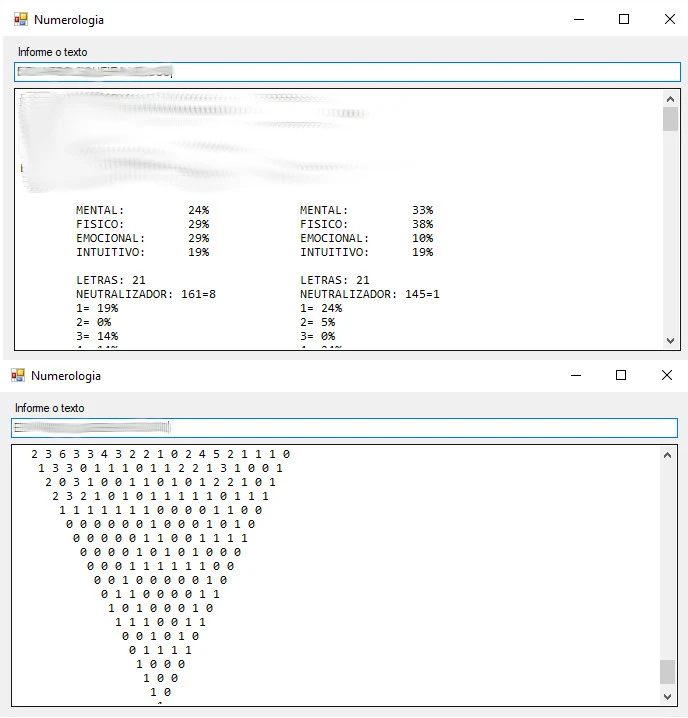Maximize the lower Numerologia window

[621, 375]
